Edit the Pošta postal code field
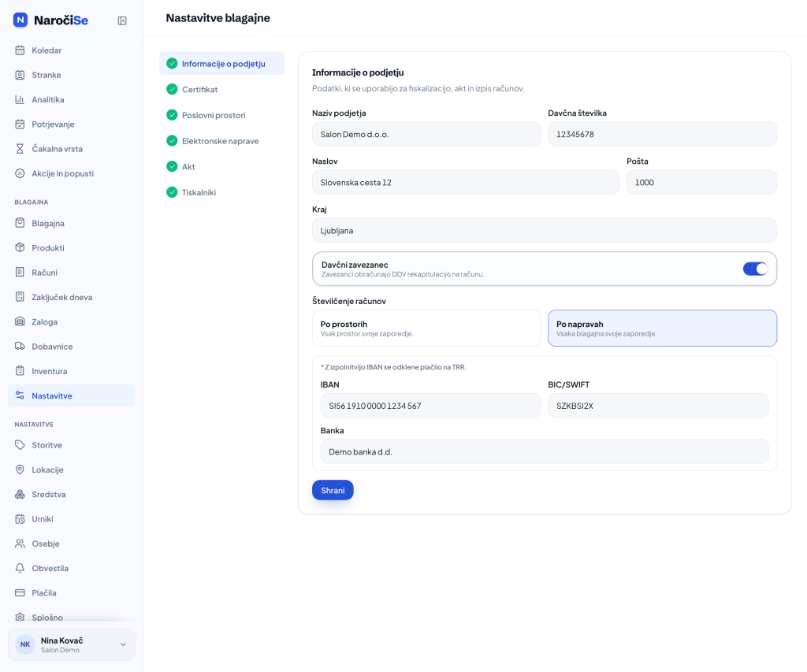The image size is (807, 672). [x=702, y=183]
